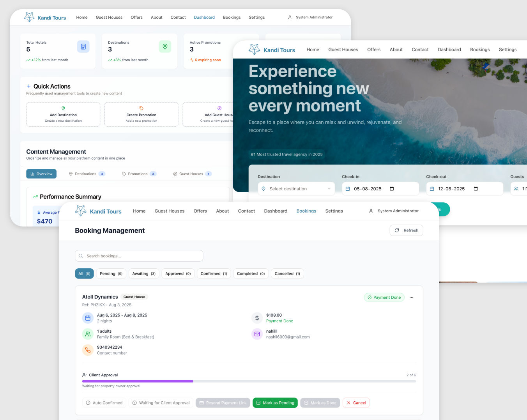This screenshot has width=527, height=420.
Task: Click the Kandi Tours star logo in Bookings header
Action: pos(81,211)
